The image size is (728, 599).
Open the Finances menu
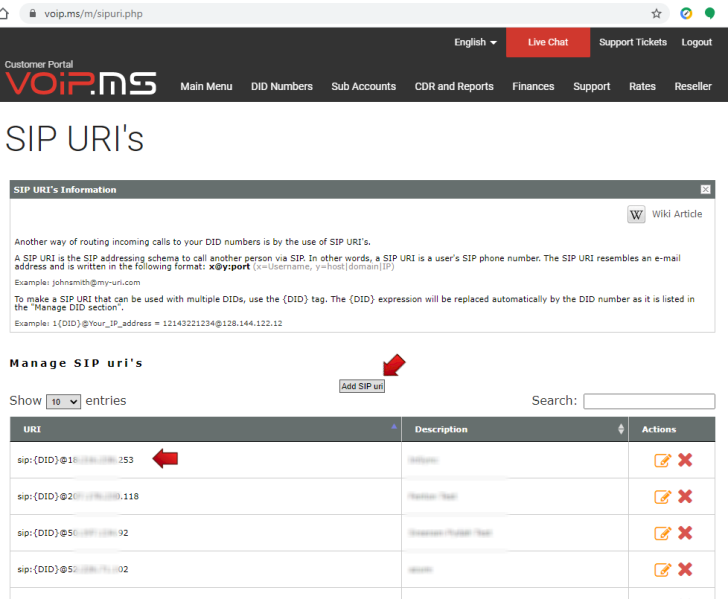[x=533, y=86]
